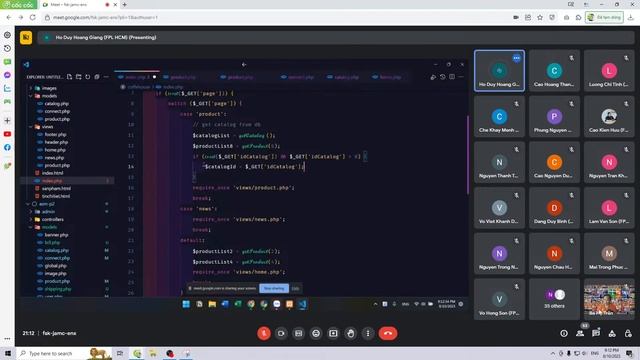Screen dimensions: 640x360
Task: Click the split editor icon in VS Code
Action: coord(452,77)
